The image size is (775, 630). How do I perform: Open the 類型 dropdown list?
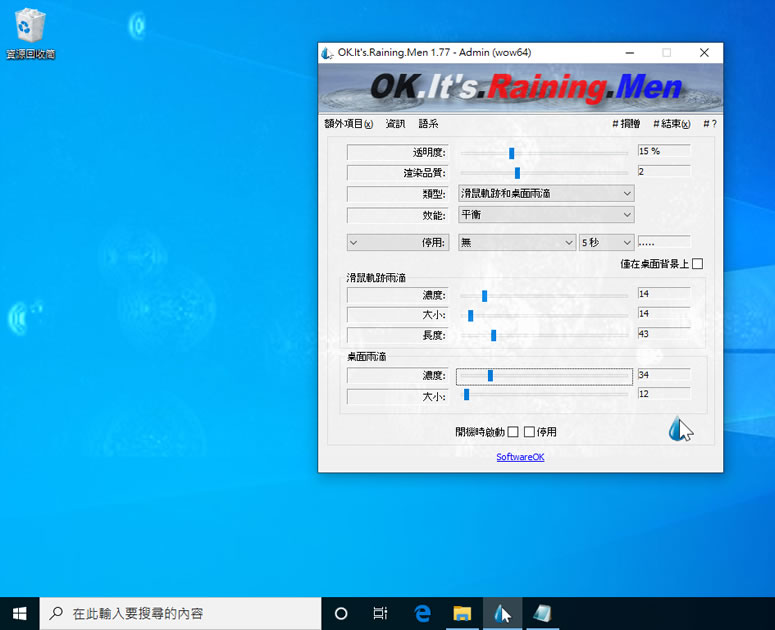click(546, 193)
